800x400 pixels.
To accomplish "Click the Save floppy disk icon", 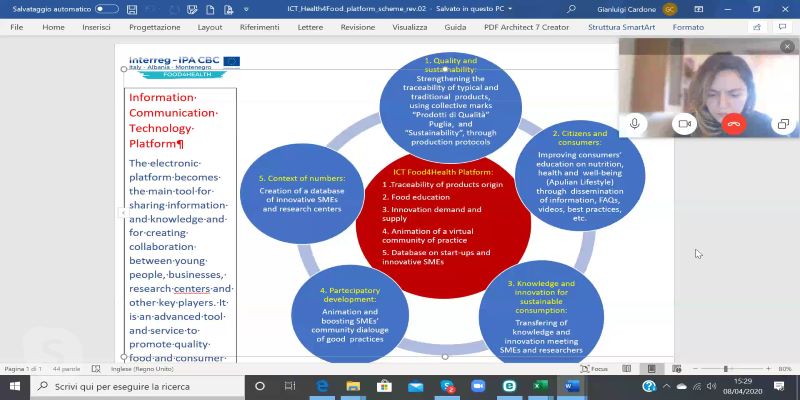I will [132, 9].
